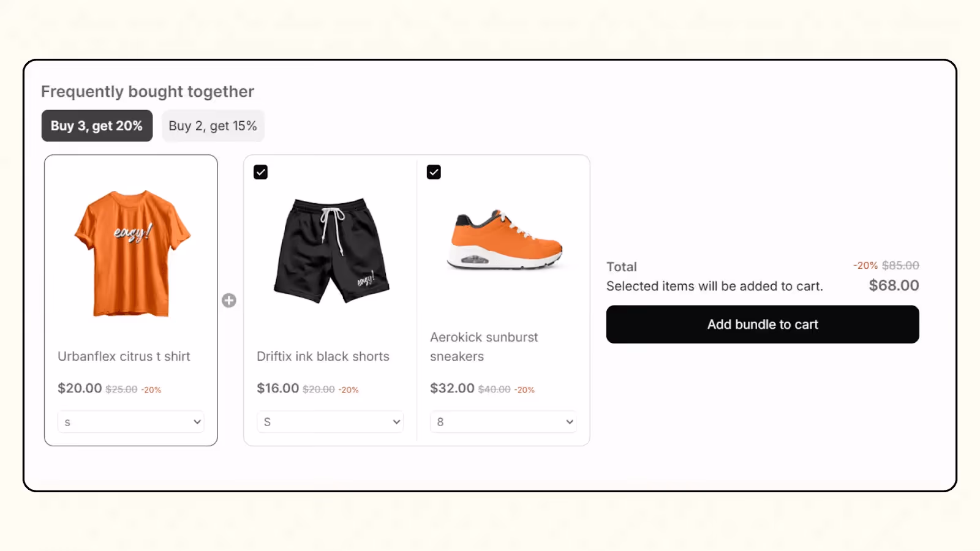Uncheck the Aerokick sunburst sneakers checkbox
980x551 pixels.
(x=434, y=172)
